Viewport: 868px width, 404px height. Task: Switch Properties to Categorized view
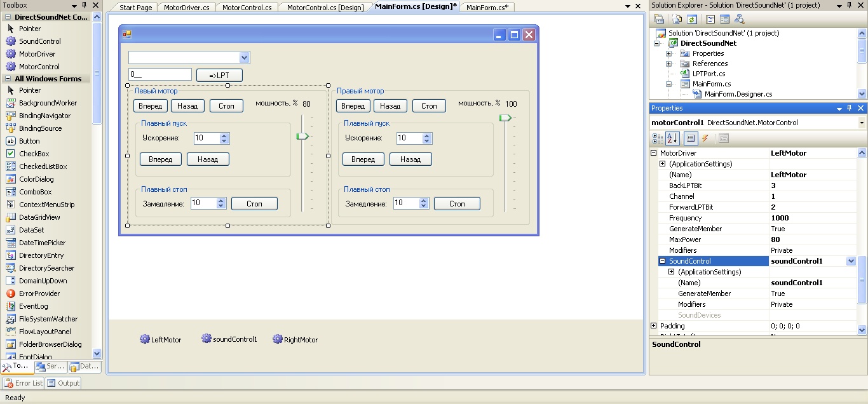pos(658,138)
